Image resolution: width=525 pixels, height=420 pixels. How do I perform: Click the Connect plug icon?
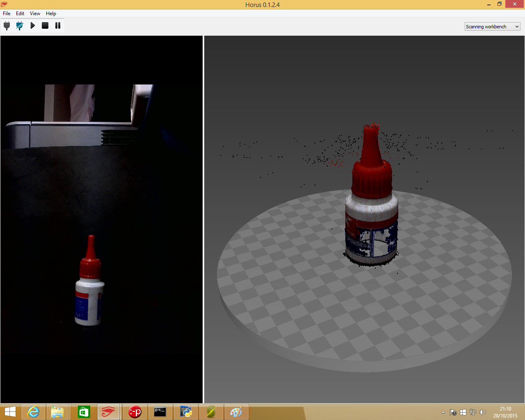click(x=7, y=26)
